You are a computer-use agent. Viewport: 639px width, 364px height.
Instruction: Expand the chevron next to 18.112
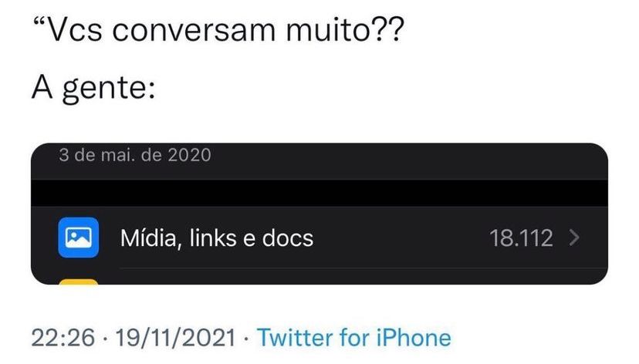[x=574, y=238]
